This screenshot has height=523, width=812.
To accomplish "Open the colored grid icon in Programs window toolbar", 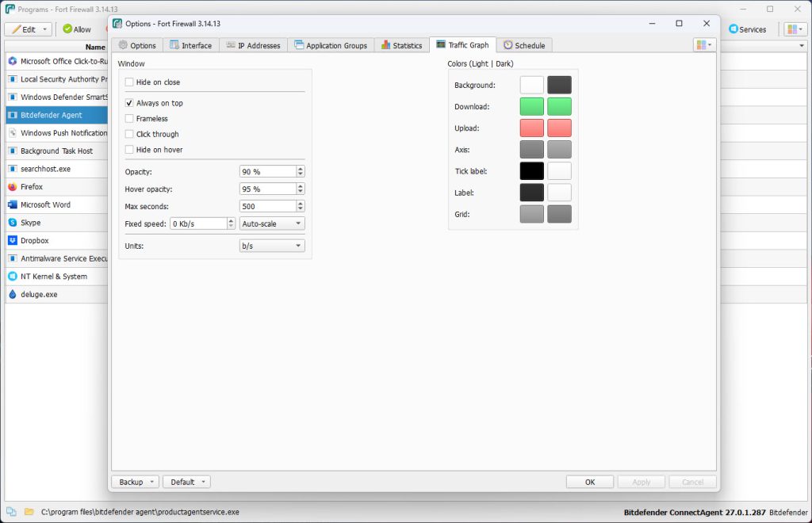I will point(795,29).
